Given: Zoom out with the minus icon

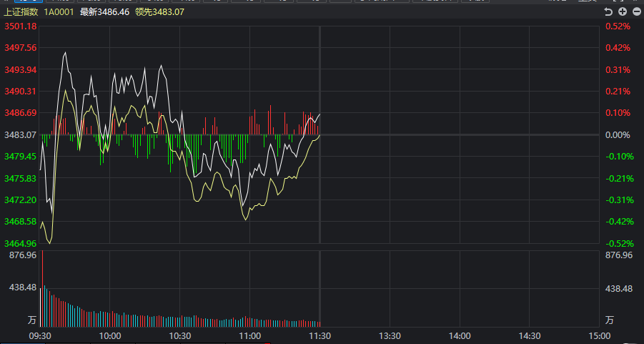Looking at the screenshot, I should [637, 12].
